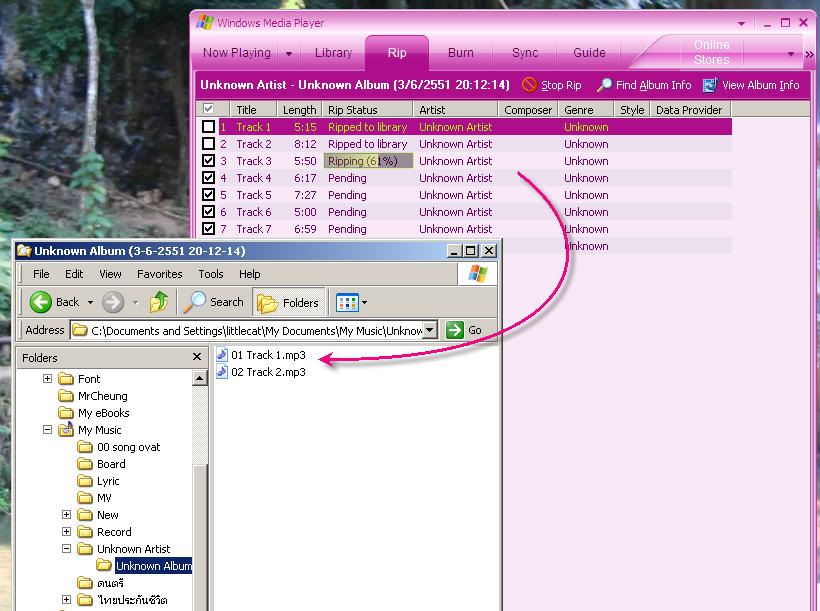
Task: Click the Windows Media Player logo icon
Action: [204, 22]
